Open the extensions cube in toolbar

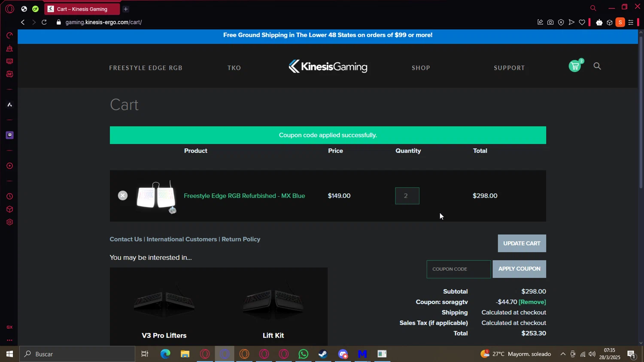point(609,22)
